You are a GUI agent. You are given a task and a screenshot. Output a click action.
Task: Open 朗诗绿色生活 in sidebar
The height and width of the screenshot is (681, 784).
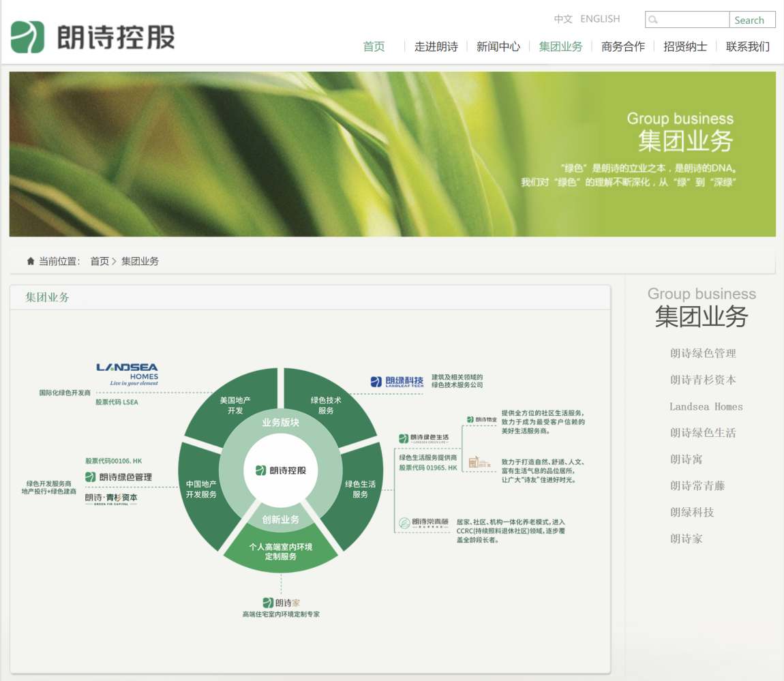pos(702,433)
